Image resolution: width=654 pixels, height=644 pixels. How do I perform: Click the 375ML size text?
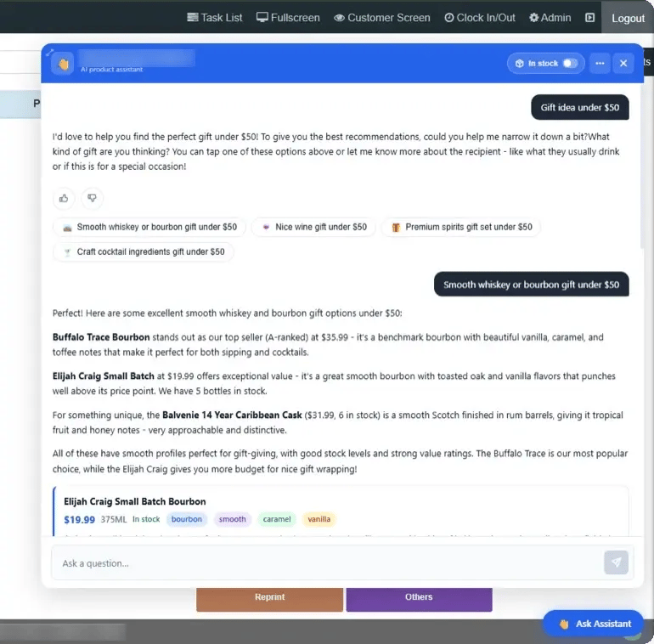(x=114, y=519)
